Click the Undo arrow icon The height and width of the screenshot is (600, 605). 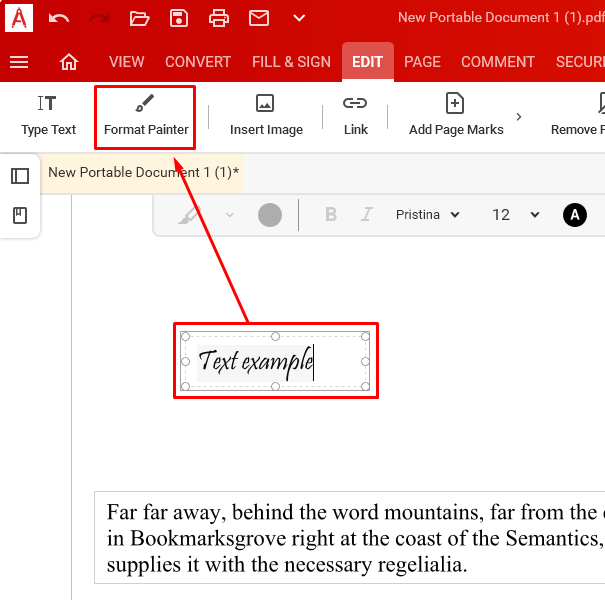point(59,18)
